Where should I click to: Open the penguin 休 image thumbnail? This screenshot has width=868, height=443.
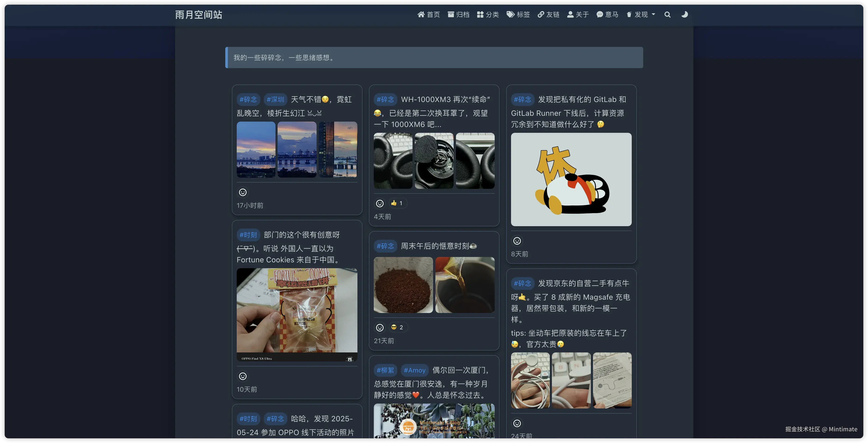click(x=571, y=179)
